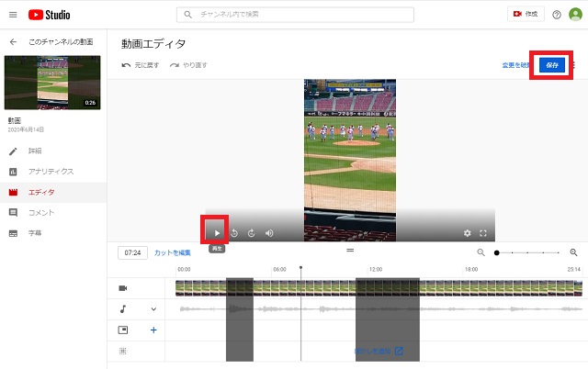
Task: Click the やり直す redo button
Action: 188,65
